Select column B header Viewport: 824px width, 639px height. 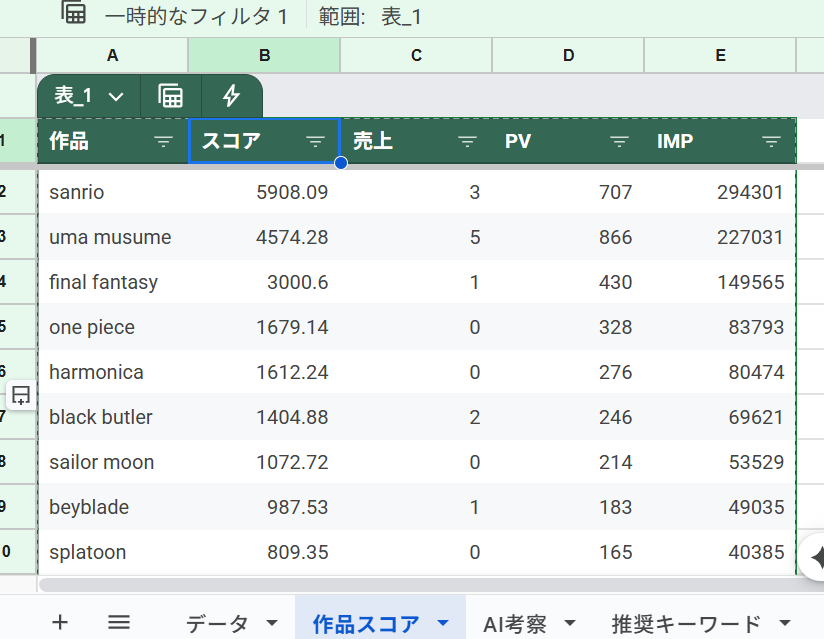pos(264,55)
